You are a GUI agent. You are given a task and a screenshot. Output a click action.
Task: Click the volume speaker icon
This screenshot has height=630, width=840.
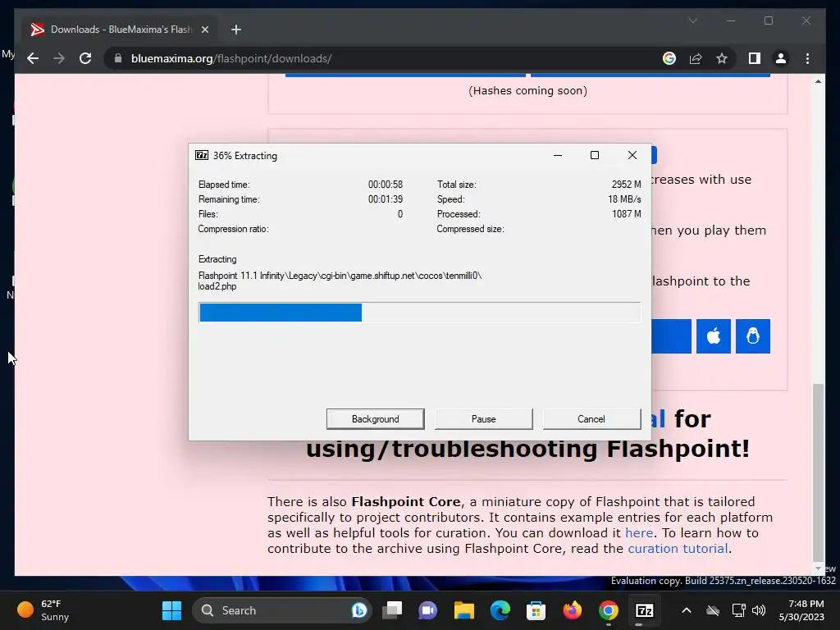point(759,610)
